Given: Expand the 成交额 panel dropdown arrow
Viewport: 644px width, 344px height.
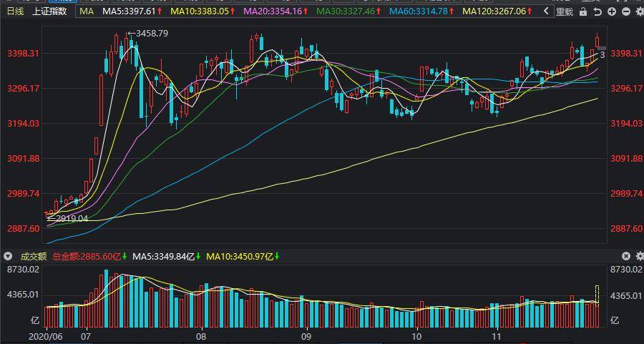Looking at the screenshot, I should tap(9, 256).
